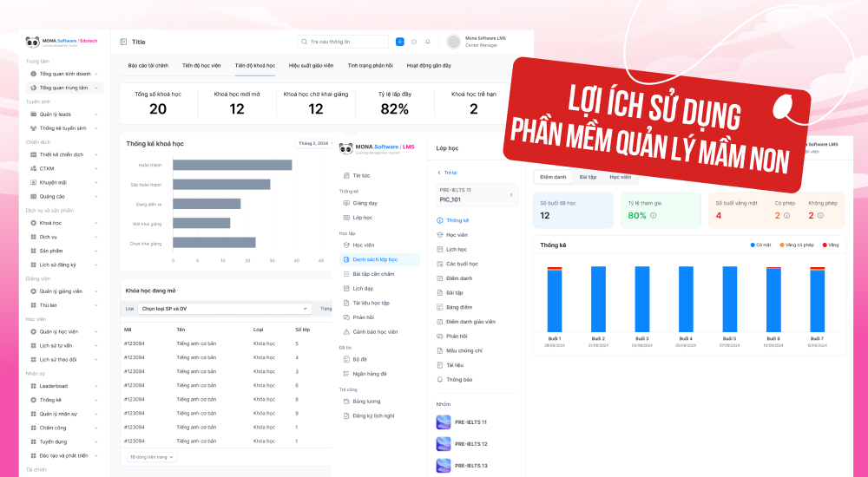Screen dimensions: 868x477
Task: Click info icon beside Có phép count
Action: [x=786, y=216]
